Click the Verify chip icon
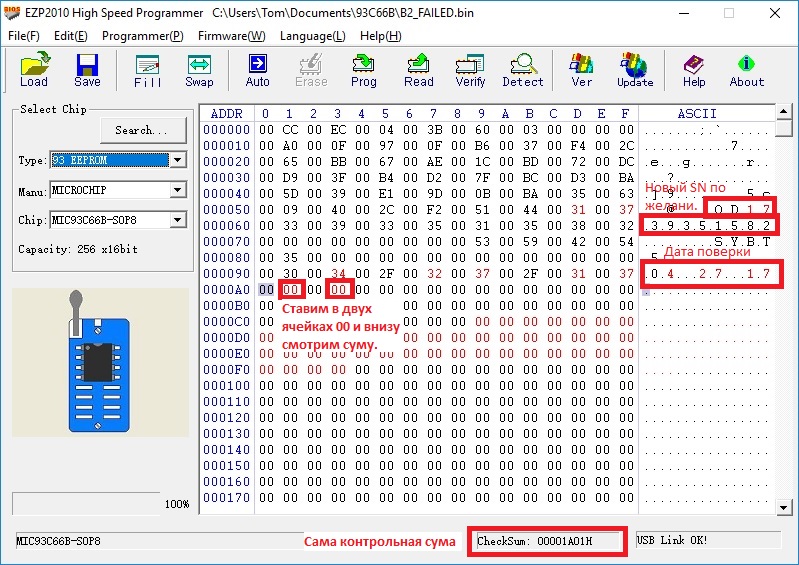The image size is (799, 565). point(470,70)
